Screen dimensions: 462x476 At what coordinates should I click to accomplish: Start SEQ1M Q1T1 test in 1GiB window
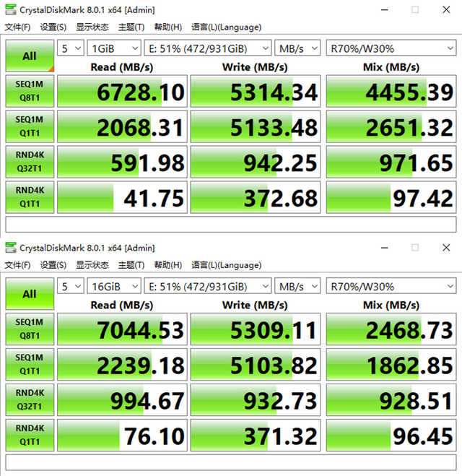click(x=30, y=126)
